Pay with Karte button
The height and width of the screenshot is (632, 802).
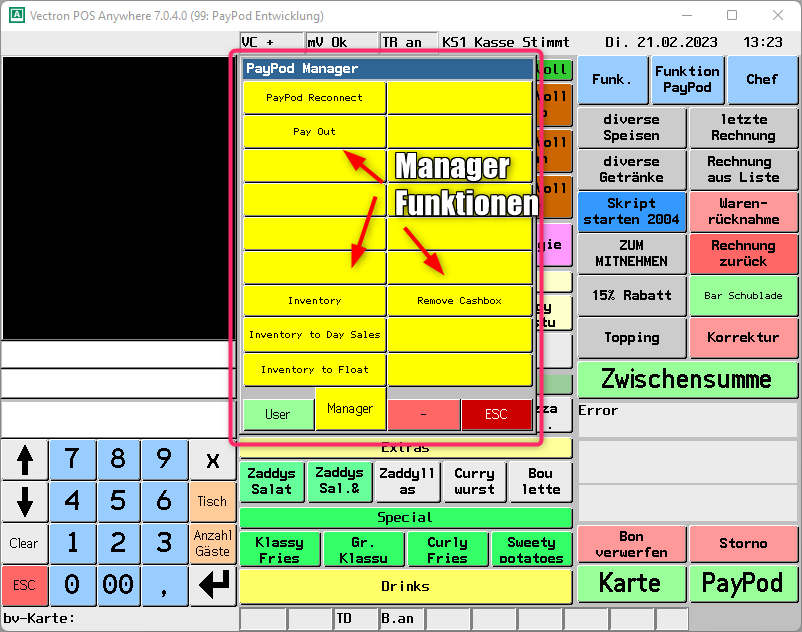pos(631,583)
